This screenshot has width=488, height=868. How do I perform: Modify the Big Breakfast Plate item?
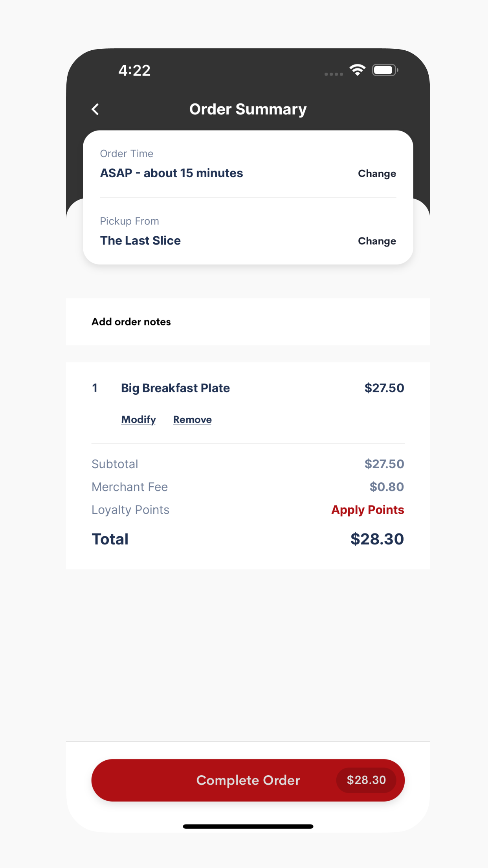click(x=138, y=420)
